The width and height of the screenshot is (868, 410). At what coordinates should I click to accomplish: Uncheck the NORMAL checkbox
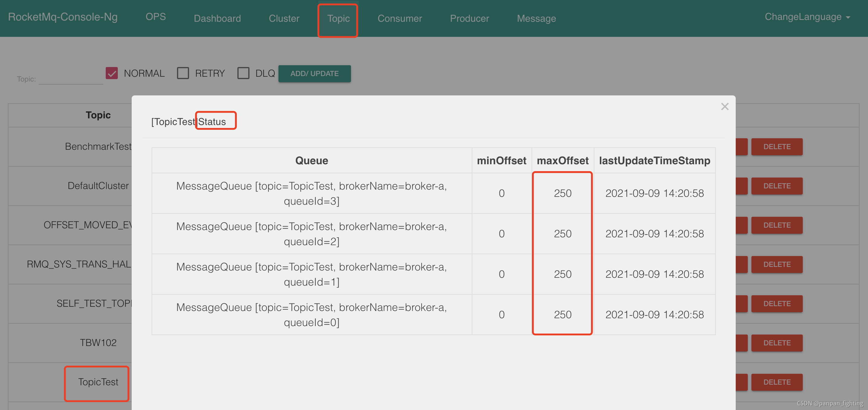112,73
